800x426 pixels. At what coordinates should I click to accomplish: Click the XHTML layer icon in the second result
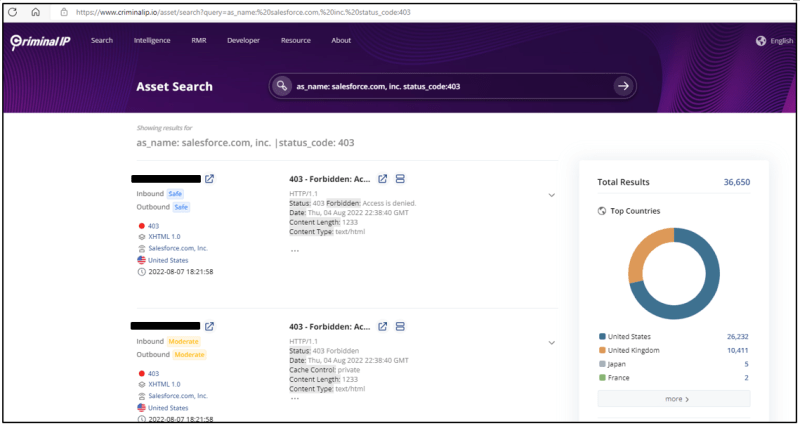coord(141,384)
